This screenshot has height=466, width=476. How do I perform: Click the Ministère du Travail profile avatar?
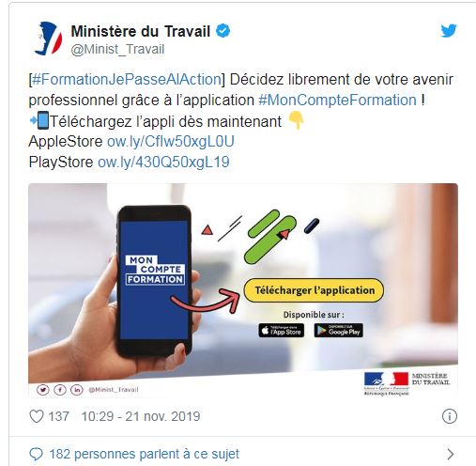tap(48, 39)
